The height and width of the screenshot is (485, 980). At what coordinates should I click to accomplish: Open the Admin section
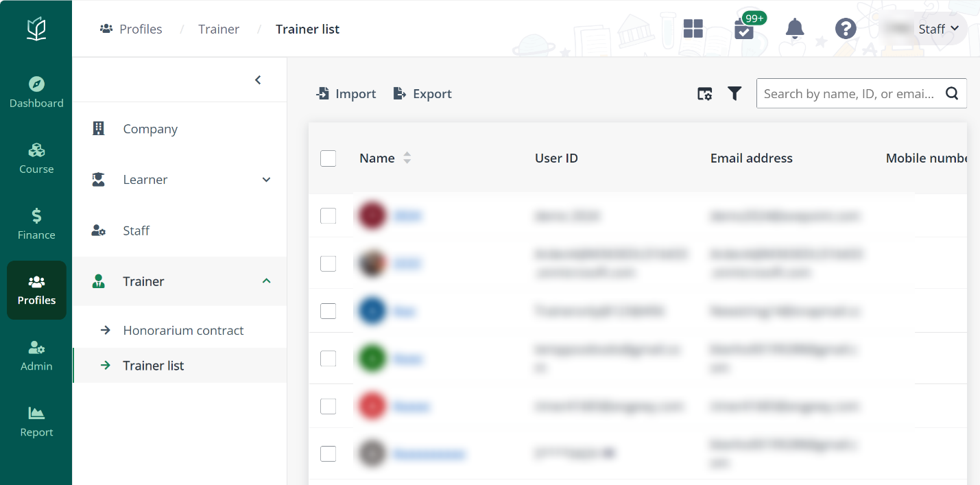pyautogui.click(x=36, y=356)
